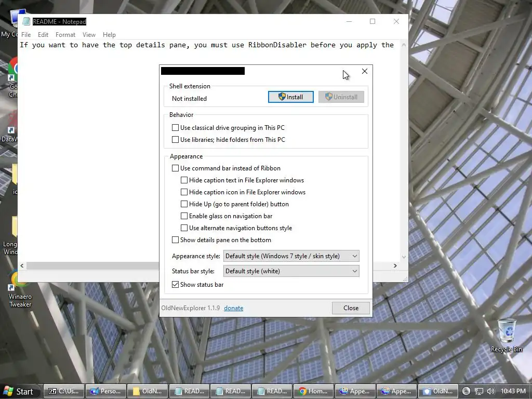Click Notepad vertical scrollbar up arrow
Viewport: 532px width, 399px height.
point(404,45)
